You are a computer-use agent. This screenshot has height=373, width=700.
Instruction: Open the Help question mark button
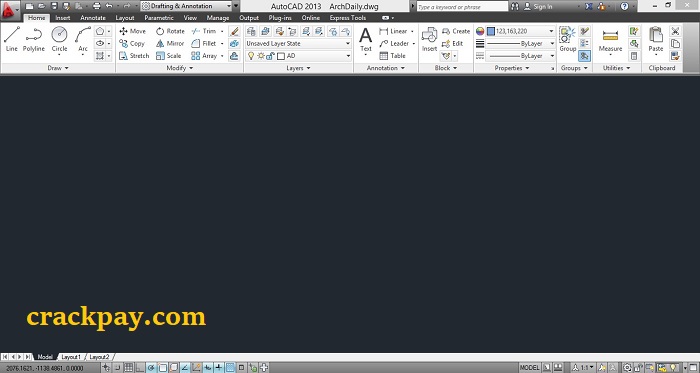[624, 6]
